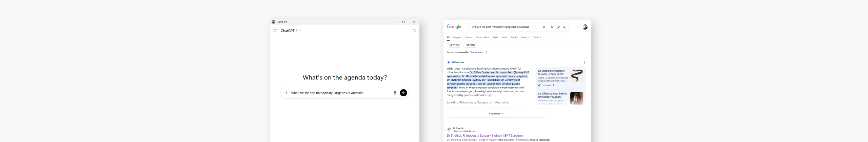Click the Dr Gillian Dunlop photo thumbnail
868x142 pixels.
tap(576, 98)
